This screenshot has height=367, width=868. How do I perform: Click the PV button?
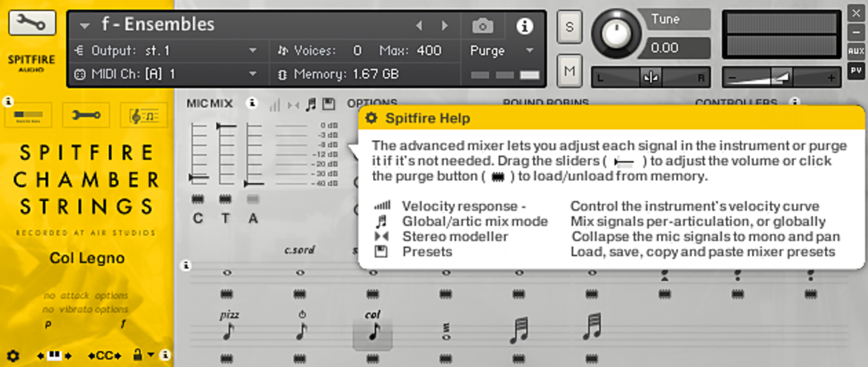pos(856,71)
